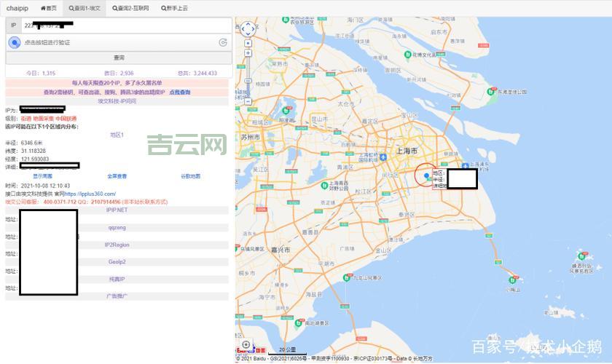Switch to the 查询2-互联网 tab
Screen dimensions: 612x364
pos(130,8)
